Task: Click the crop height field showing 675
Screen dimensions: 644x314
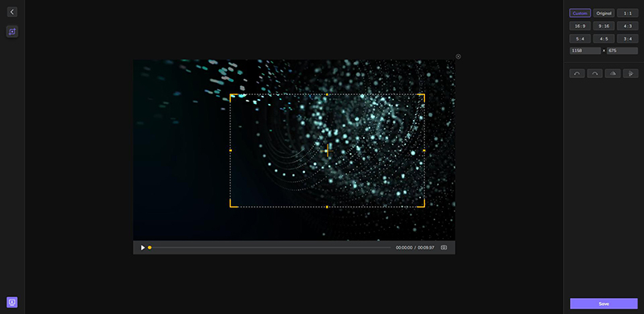Action: pyautogui.click(x=622, y=51)
